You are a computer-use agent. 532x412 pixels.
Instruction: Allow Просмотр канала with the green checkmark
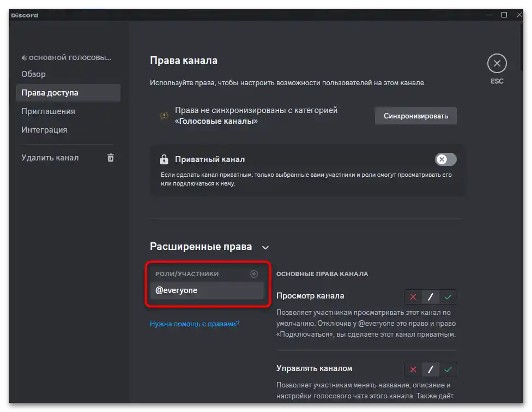[x=448, y=296]
